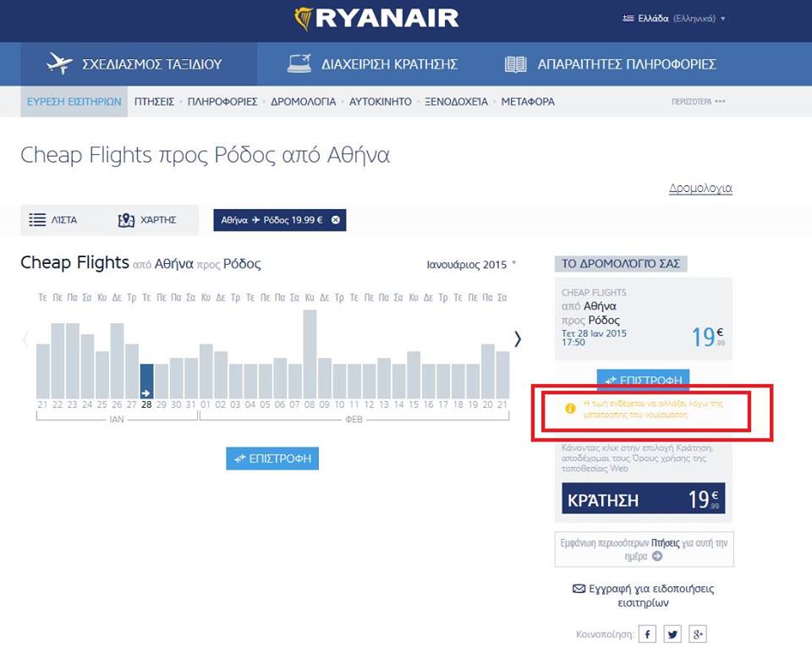Show later dates with the right chart arrow

(x=518, y=339)
